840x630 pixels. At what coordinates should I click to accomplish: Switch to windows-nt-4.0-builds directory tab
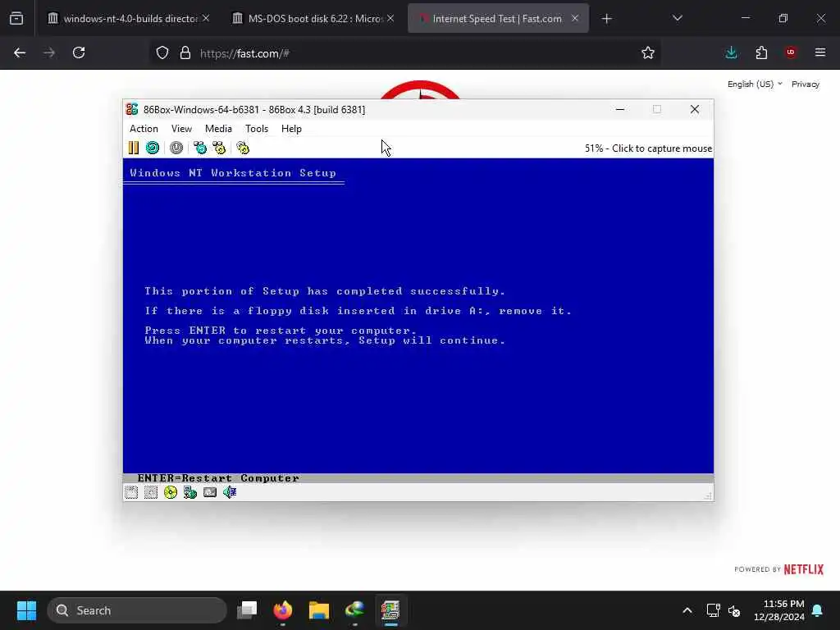[x=129, y=19]
